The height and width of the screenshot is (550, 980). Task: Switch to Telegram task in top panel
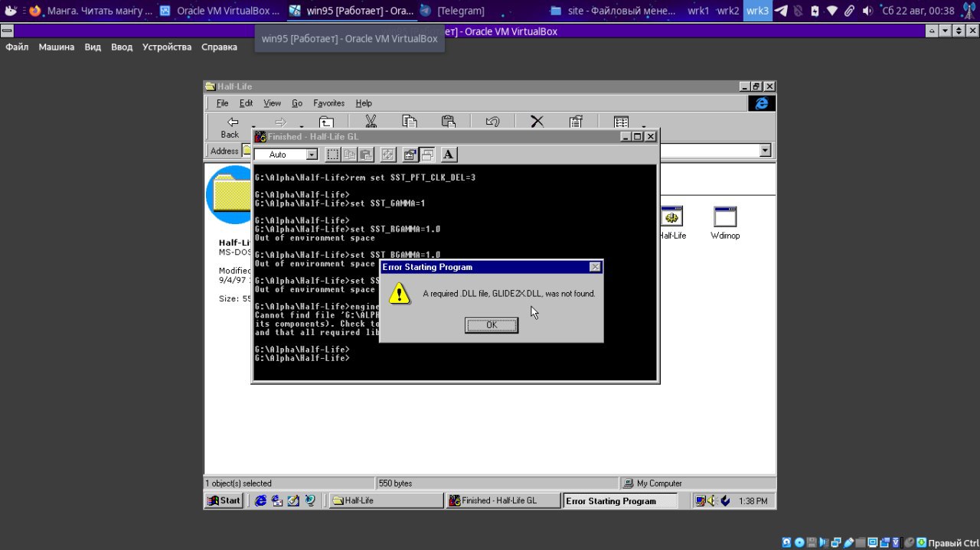click(452, 11)
